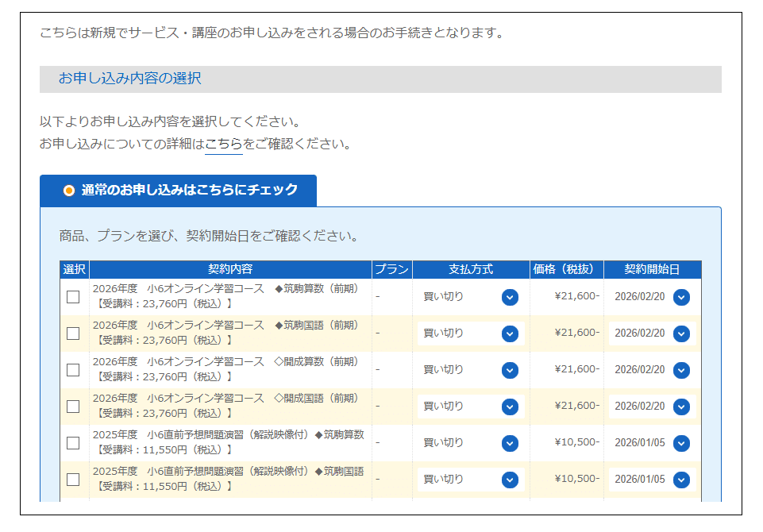Click payment arrow for 直前予想問題演習 筑駒国語

(x=510, y=480)
